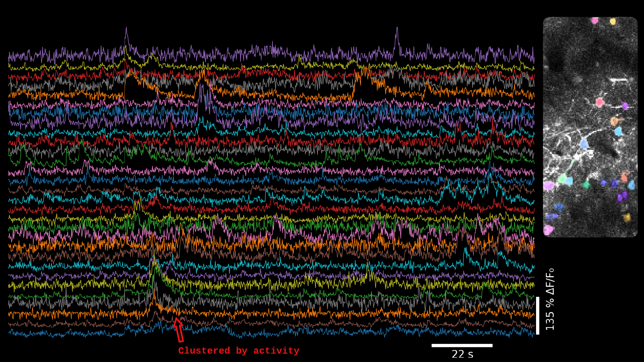Click the red hollow arrow below the traces
Image resolution: width=644 pixels, height=362 pixels.
(x=179, y=329)
